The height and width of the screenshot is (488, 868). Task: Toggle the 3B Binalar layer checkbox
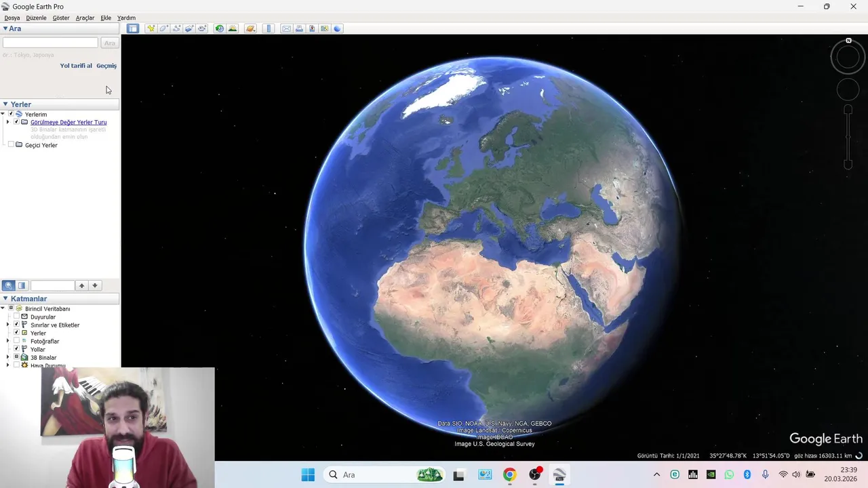click(16, 357)
